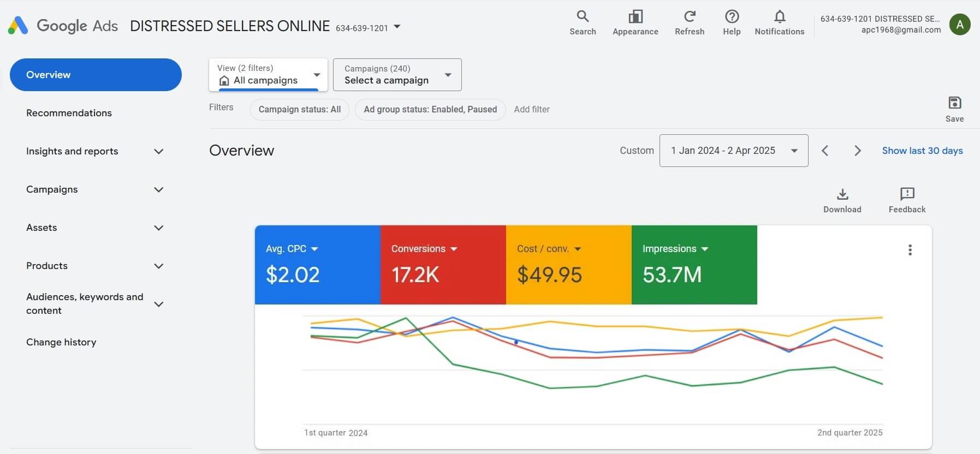Select the green Impressions scorecard
This screenshot has width=980, height=454.
(x=694, y=265)
